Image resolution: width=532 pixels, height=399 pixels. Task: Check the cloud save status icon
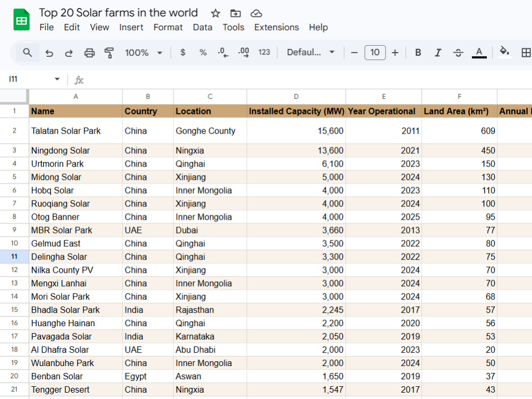pyautogui.click(x=256, y=14)
